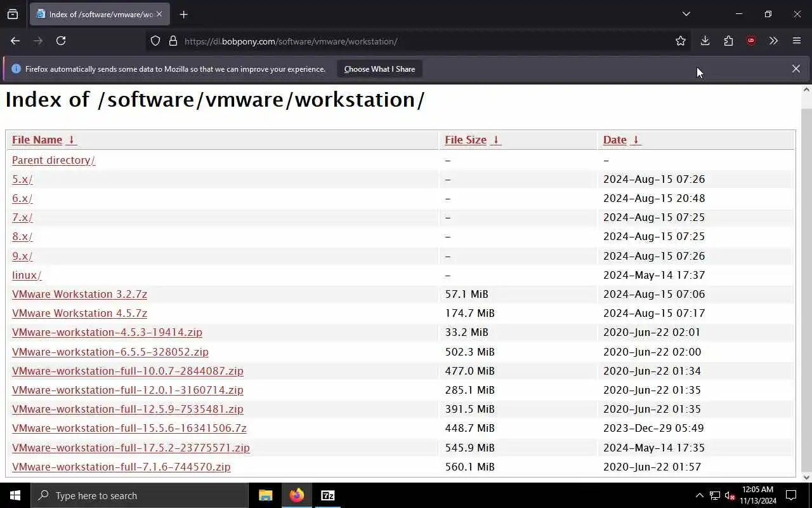This screenshot has width=812, height=508.
Task: Click the 57.1 MiB file size cell
Action: [466, 294]
